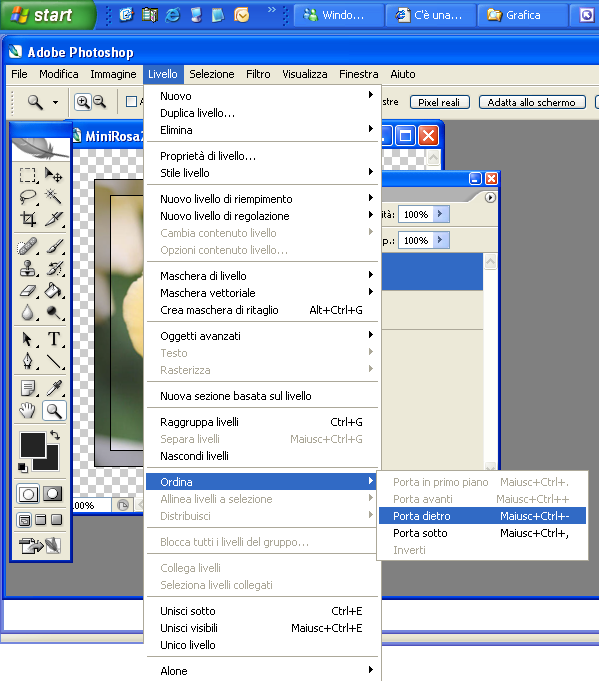Viewport: 599px width, 681px height.
Task: Open the opacity 100% slider arrow
Action: pos(441,214)
